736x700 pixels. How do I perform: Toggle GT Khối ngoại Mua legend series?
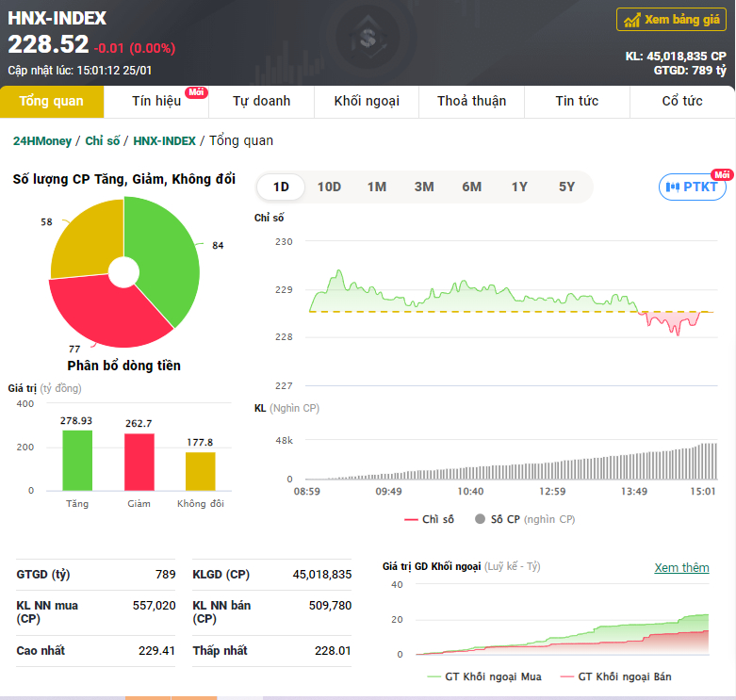pyautogui.click(x=484, y=676)
